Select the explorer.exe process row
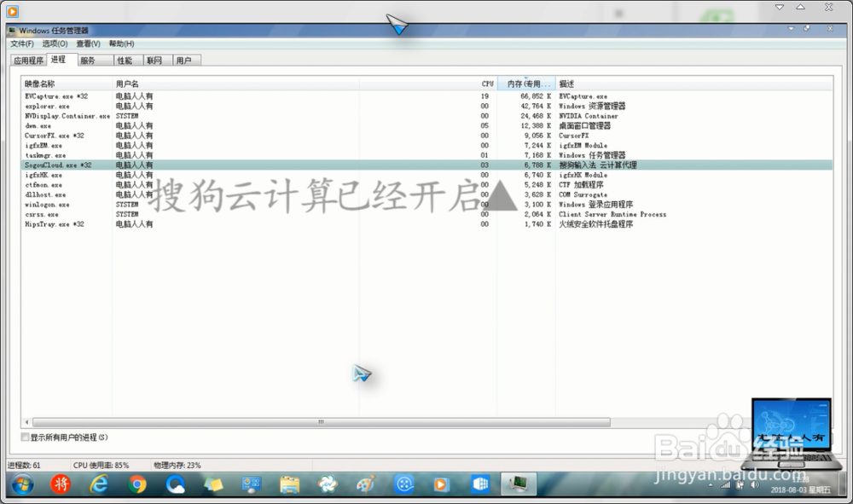 (427, 106)
